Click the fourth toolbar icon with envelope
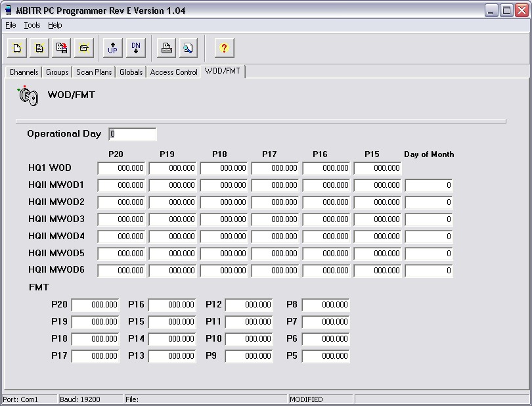 (84, 48)
